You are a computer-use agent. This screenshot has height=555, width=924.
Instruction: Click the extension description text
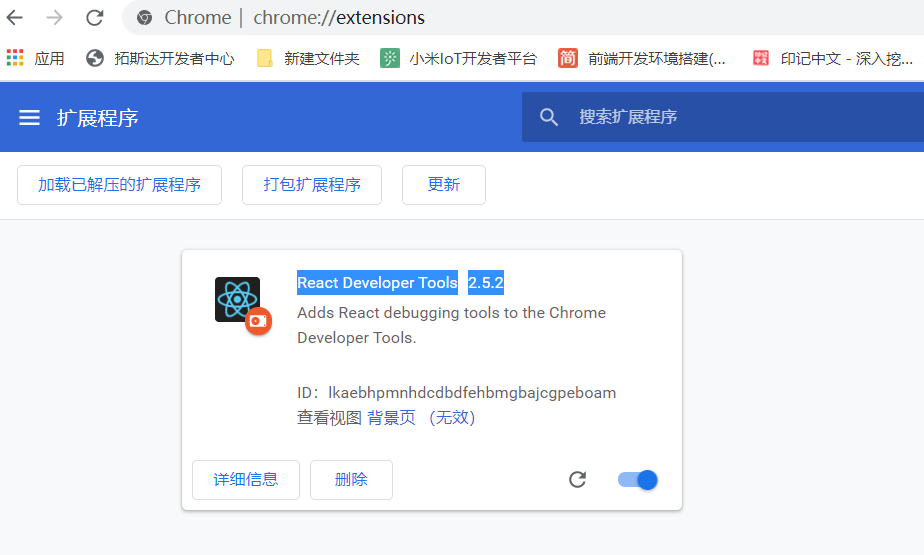coord(451,325)
